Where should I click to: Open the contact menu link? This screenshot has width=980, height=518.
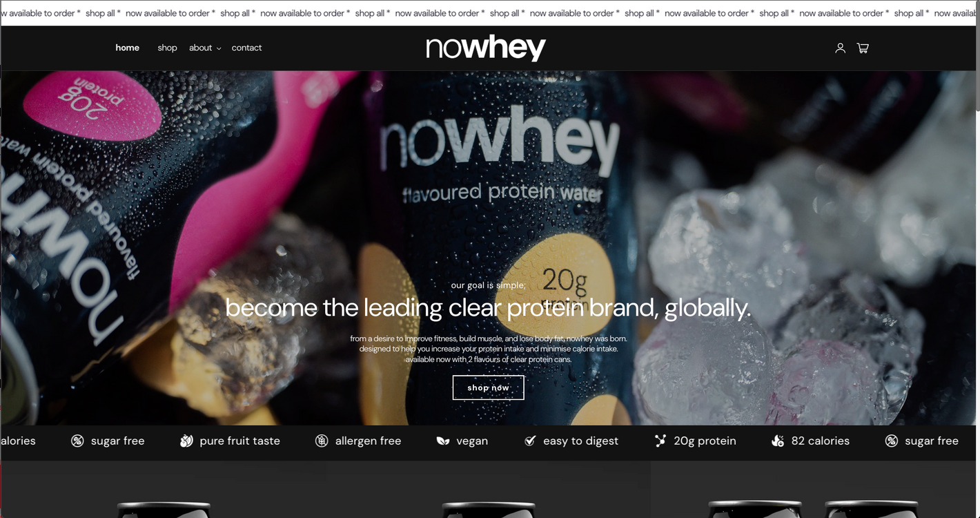pos(246,48)
